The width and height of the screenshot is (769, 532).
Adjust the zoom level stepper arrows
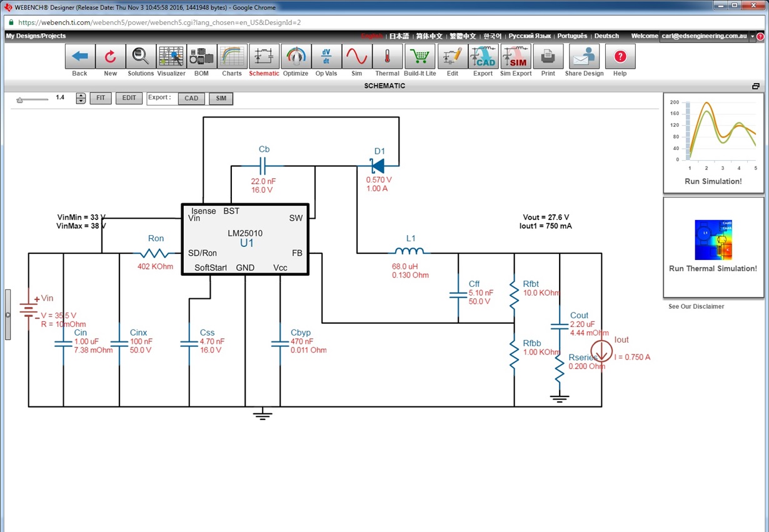pyautogui.click(x=81, y=98)
